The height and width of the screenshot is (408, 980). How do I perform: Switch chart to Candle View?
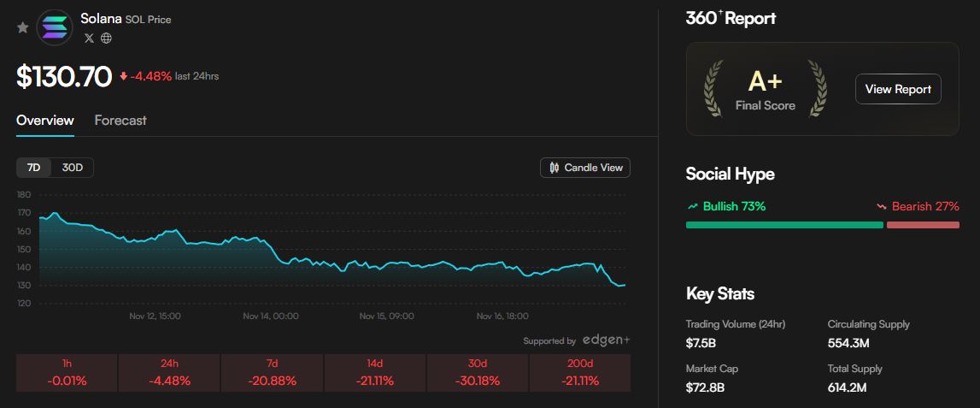585,168
